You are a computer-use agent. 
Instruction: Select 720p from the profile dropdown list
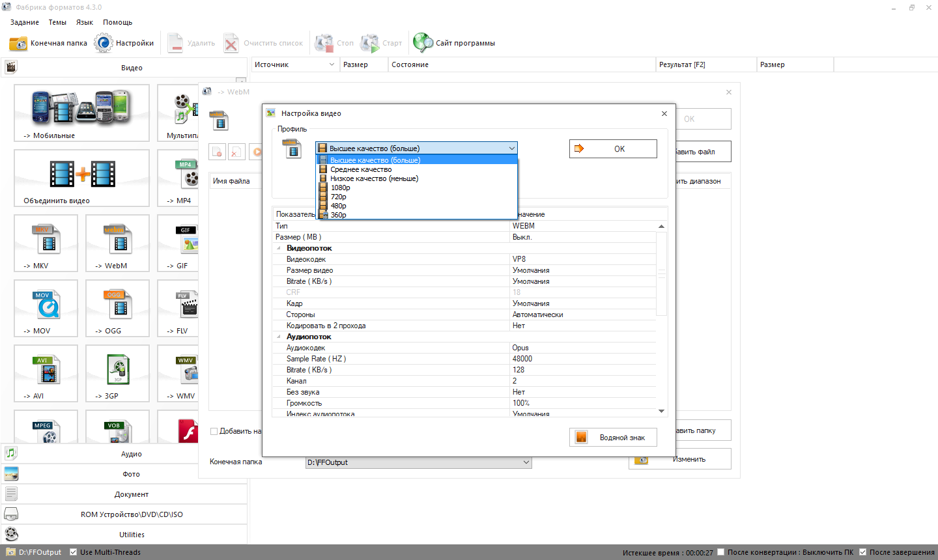[339, 197]
